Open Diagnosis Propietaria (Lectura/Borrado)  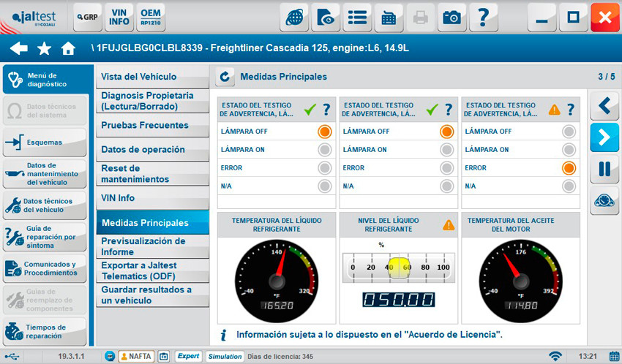(x=153, y=101)
